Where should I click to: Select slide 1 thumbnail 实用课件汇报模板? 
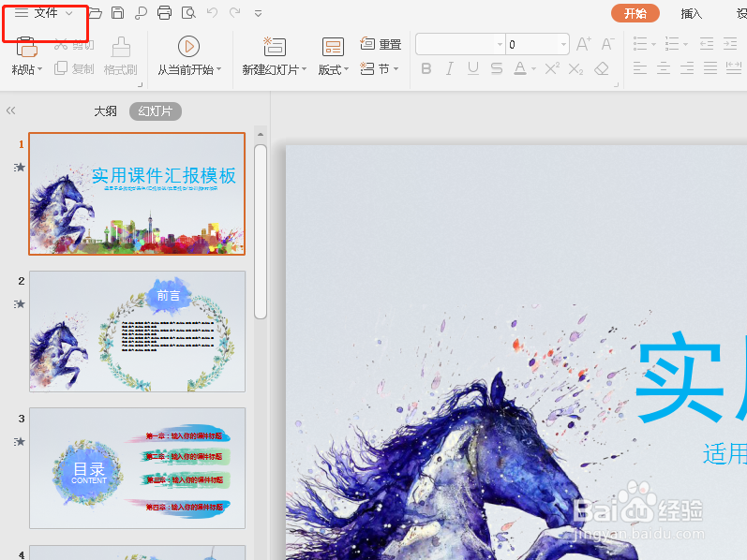click(137, 194)
